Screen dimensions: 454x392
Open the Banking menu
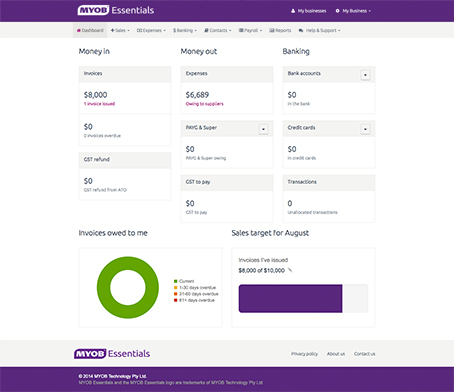coord(185,30)
